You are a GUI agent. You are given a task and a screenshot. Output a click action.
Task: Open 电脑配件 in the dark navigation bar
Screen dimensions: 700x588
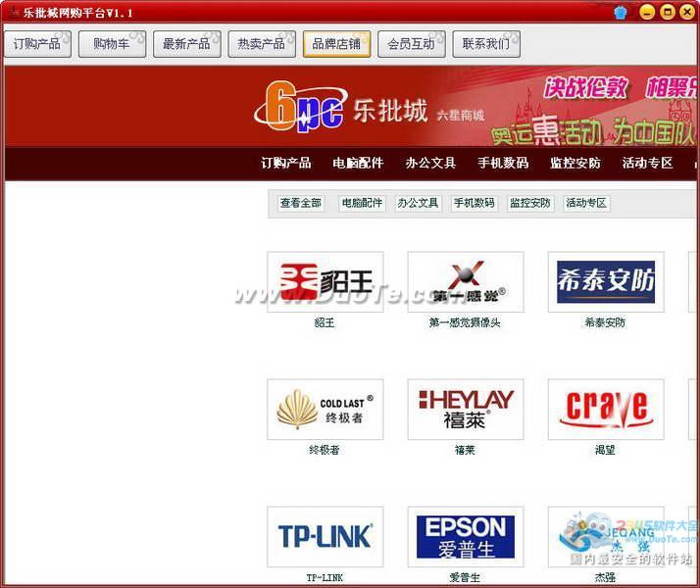point(358,163)
